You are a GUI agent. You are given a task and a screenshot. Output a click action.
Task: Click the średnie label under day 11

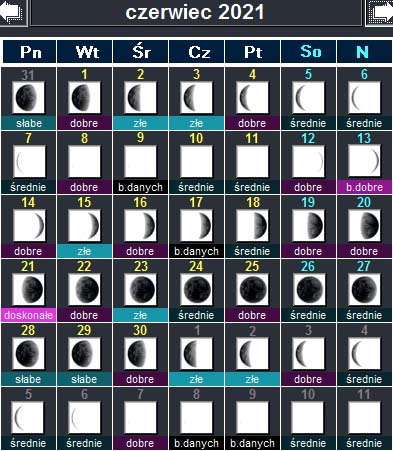pos(252,187)
